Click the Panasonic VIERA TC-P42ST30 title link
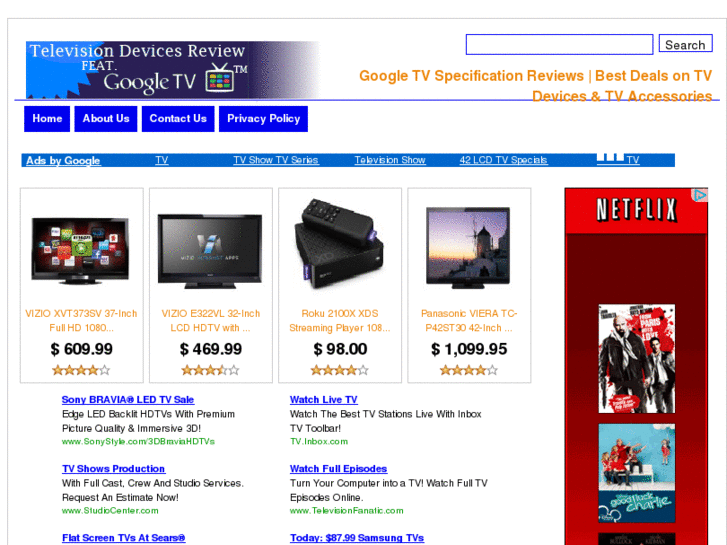727x545 pixels. click(x=469, y=321)
